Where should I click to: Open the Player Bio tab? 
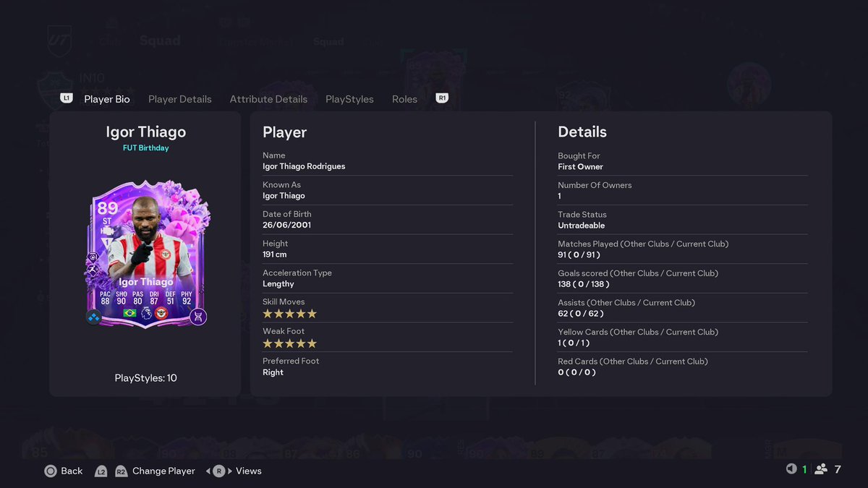107,99
